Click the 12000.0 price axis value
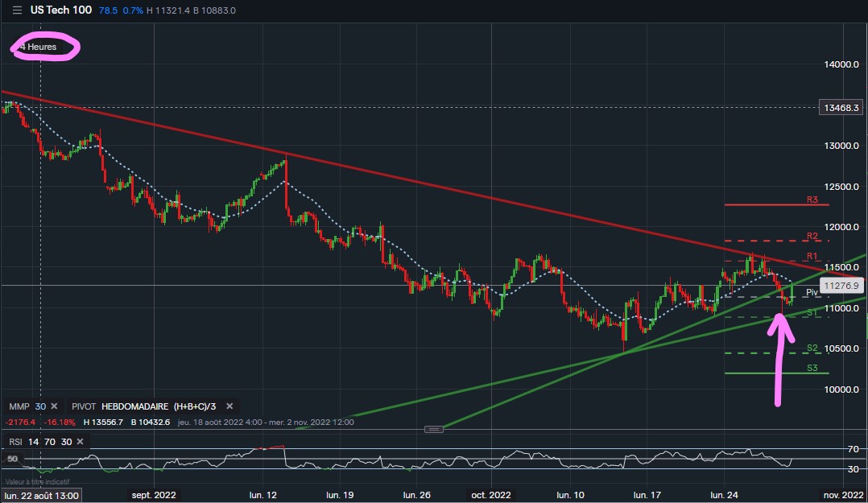 [x=841, y=227]
